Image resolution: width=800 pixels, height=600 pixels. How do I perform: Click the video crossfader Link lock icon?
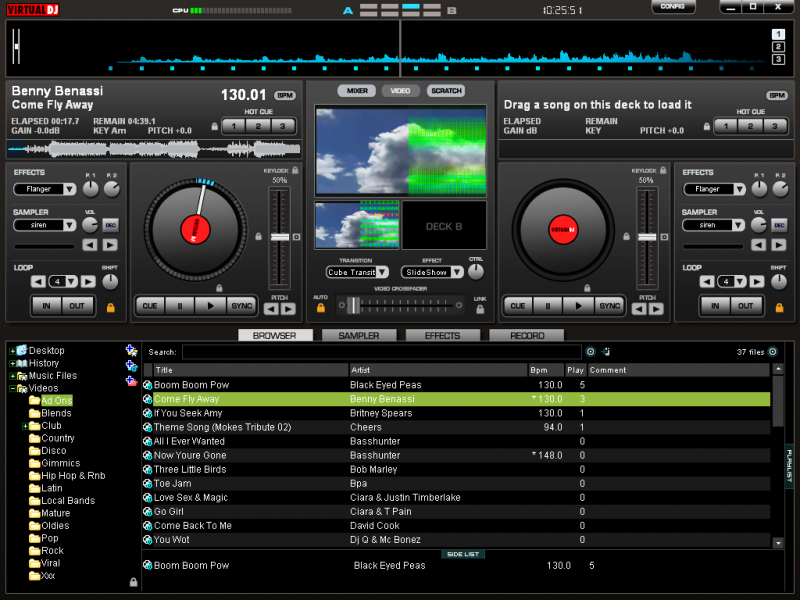pyautogui.click(x=480, y=309)
